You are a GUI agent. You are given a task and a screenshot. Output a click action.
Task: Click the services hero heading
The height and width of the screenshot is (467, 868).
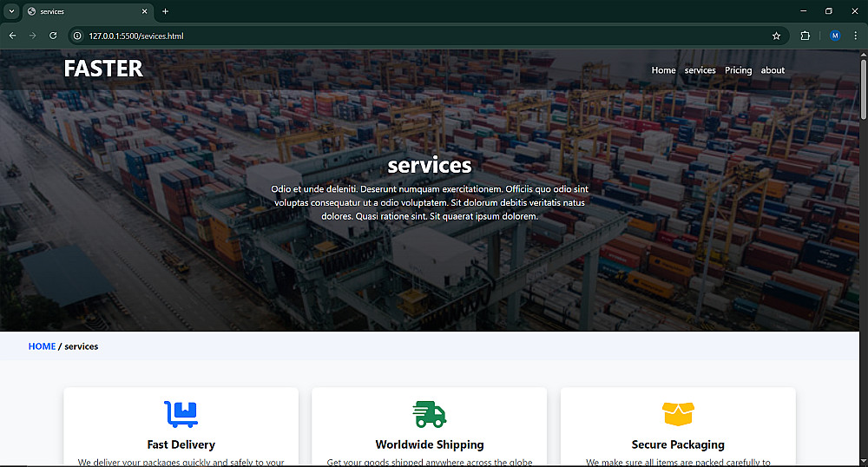[x=430, y=165]
